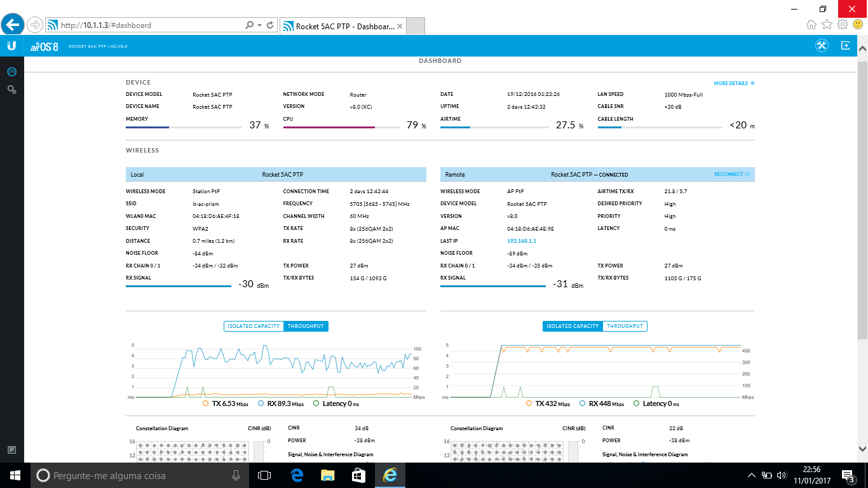Open the 192.168.1.1 Last IP link

click(x=522, y=241)
